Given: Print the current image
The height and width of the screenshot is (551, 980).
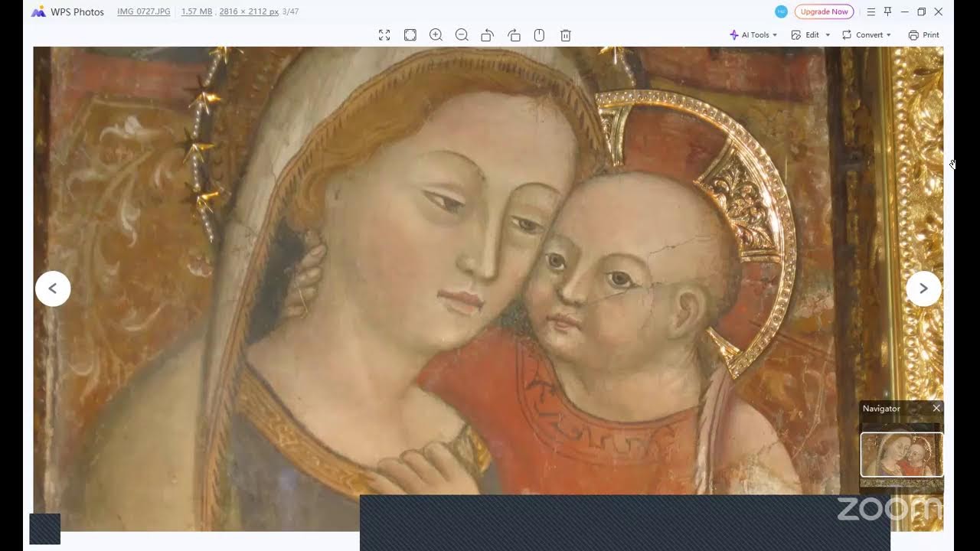Looking at the screenshot, I should [924, 35].
